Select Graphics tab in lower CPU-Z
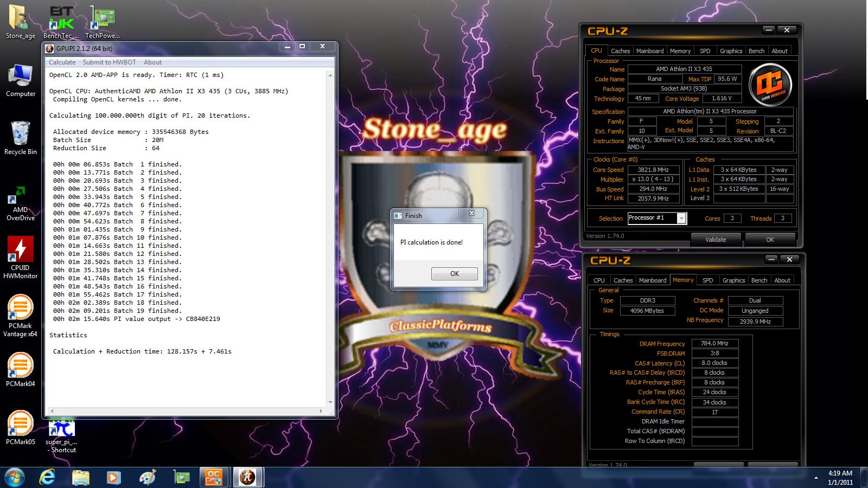Screen dimensions: 868x488 [733, 280]
